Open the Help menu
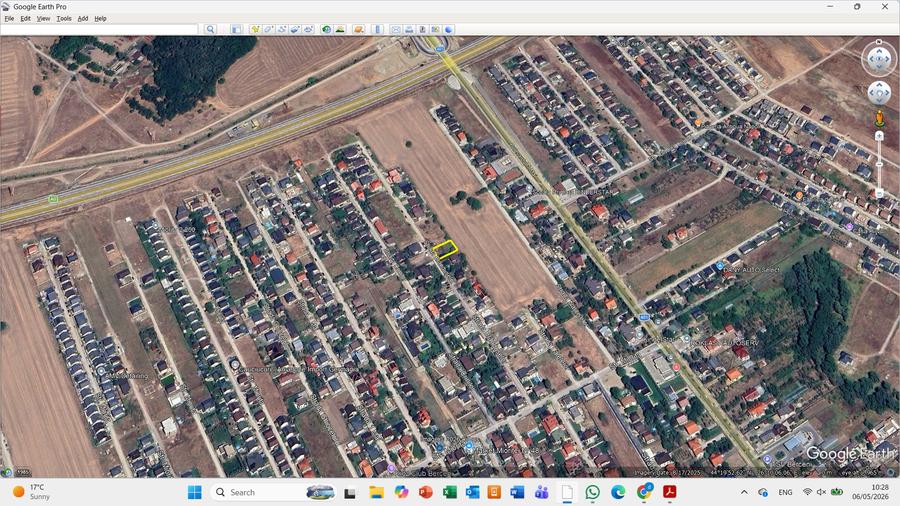The image size is (900, 506). (x=100, y=18)
